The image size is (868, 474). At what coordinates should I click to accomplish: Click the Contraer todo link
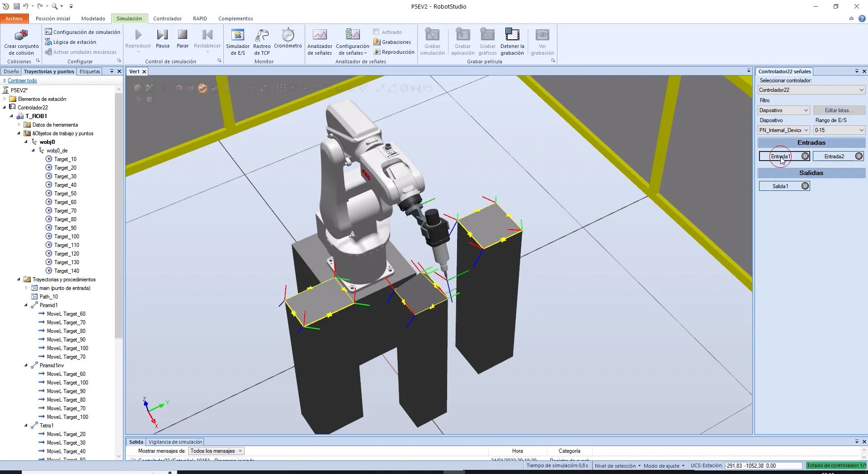[22, 81]
